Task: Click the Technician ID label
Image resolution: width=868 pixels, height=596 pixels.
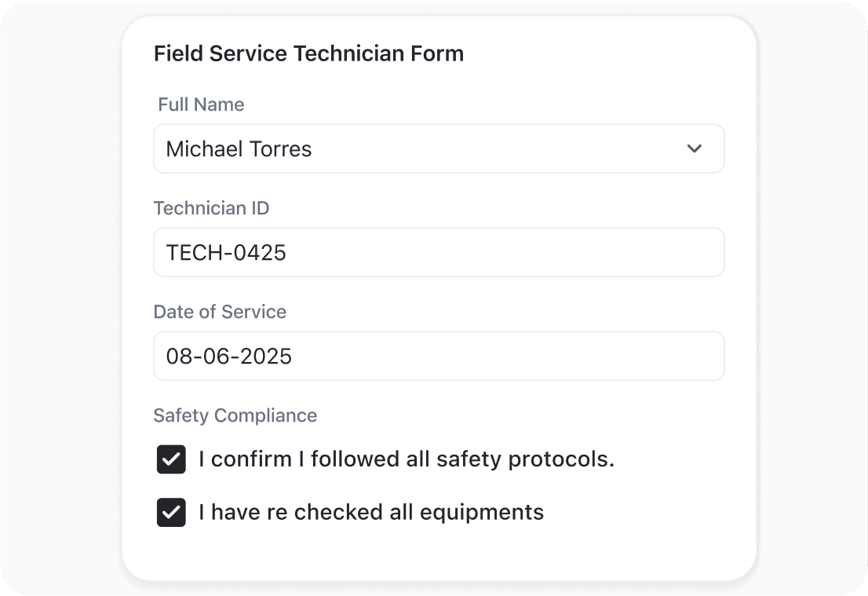Action: coord(211,208)
